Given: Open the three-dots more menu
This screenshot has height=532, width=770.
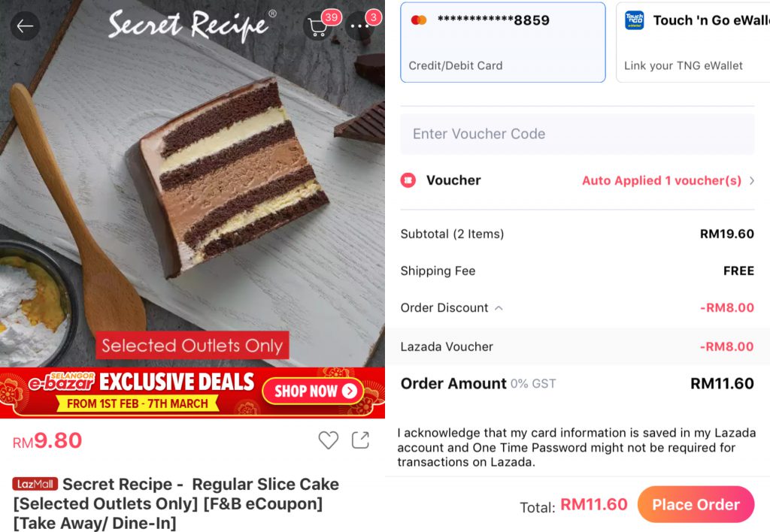Looking at the screenshot, I should tap(360, 26).
